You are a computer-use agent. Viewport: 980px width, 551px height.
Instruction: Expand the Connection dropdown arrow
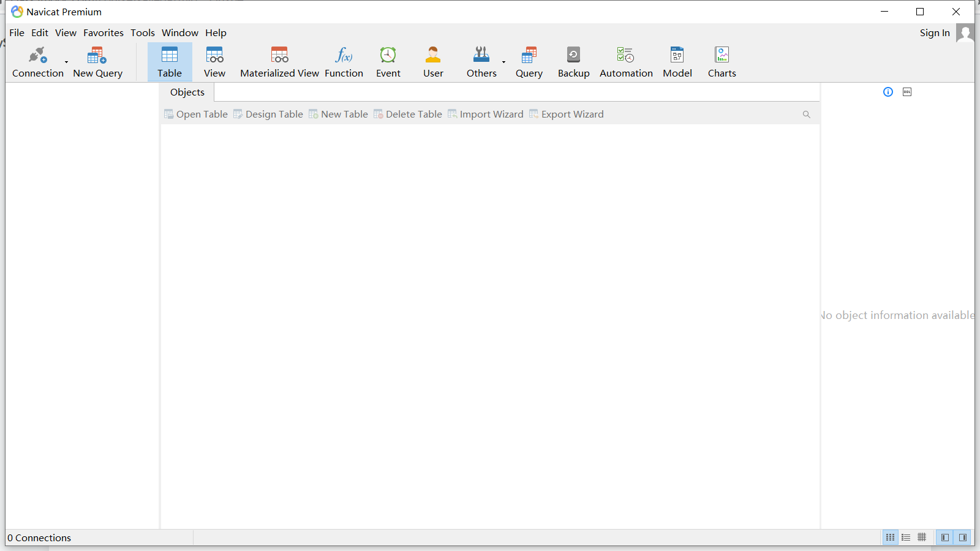(67, 62)
